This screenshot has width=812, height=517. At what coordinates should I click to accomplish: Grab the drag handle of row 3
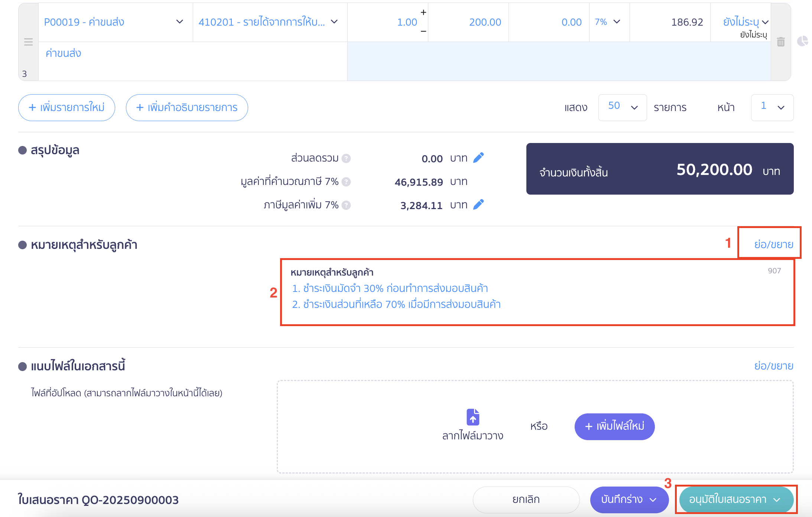29,42
